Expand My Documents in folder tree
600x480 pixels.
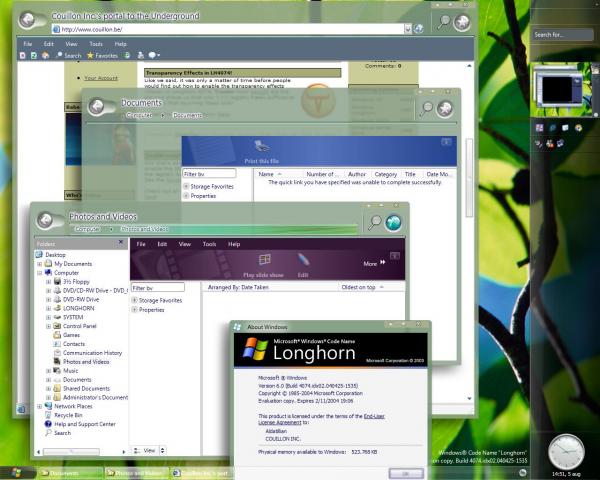(x=39, y=264)
